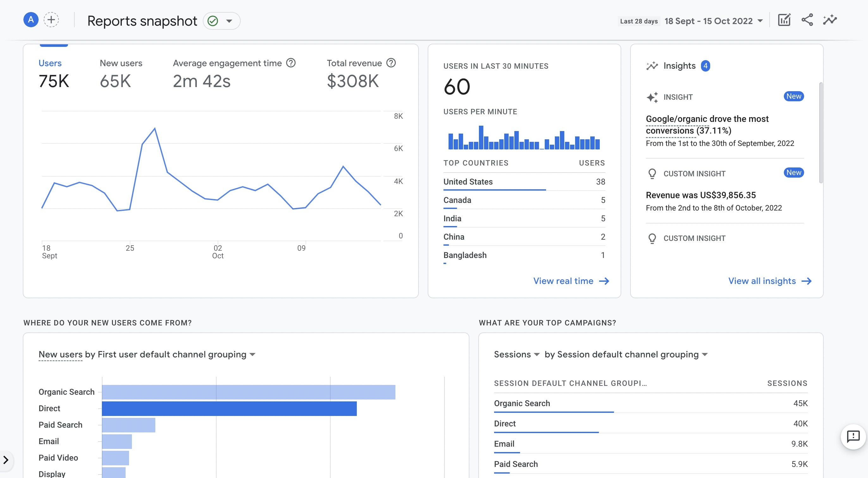Click the Direct bar in channel chart

click(229, 409)
